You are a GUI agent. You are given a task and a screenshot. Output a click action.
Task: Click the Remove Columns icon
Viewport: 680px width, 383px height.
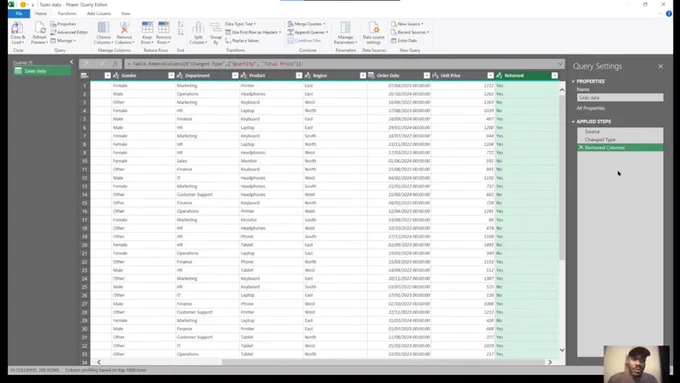click(x=124, y=28)
